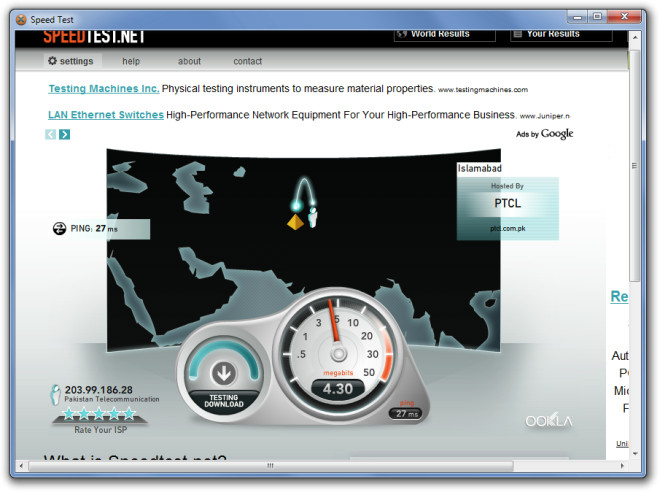Viewport: 660px width, 492px height.
Task: Click the Islamabad server label
Action: [479, 169]
